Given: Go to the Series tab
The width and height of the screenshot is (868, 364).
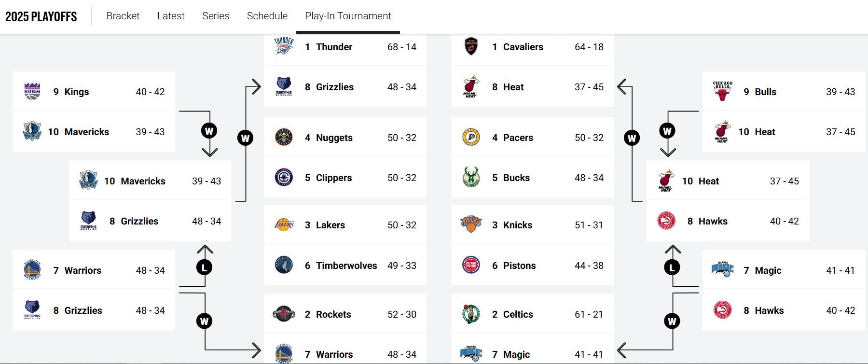Looking at the screenshot, I should (216, 16).
